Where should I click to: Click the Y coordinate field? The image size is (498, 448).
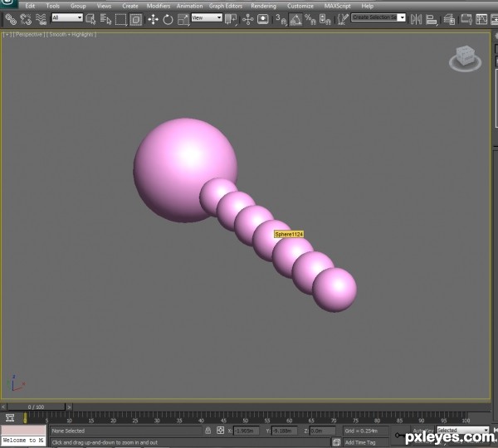pos(284,431)
